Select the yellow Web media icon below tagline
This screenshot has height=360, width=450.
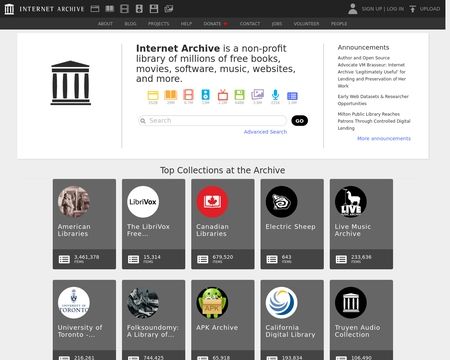(153, 95)
